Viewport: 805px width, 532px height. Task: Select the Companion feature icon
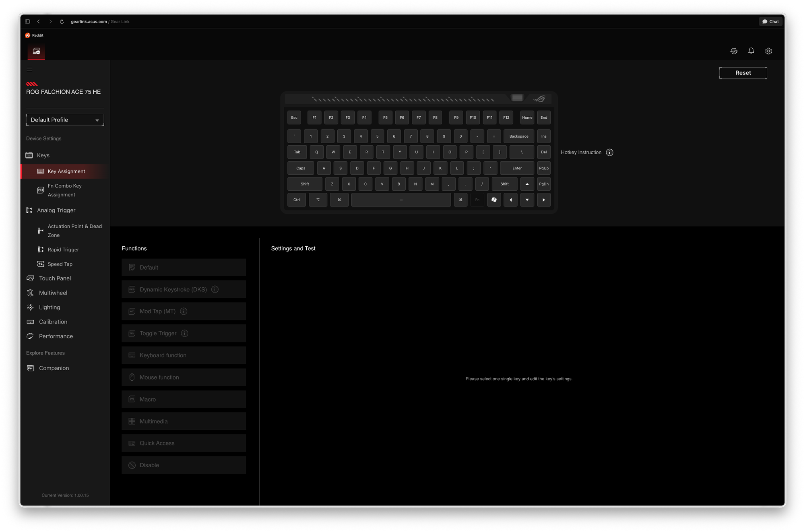(x=30, y=368)
